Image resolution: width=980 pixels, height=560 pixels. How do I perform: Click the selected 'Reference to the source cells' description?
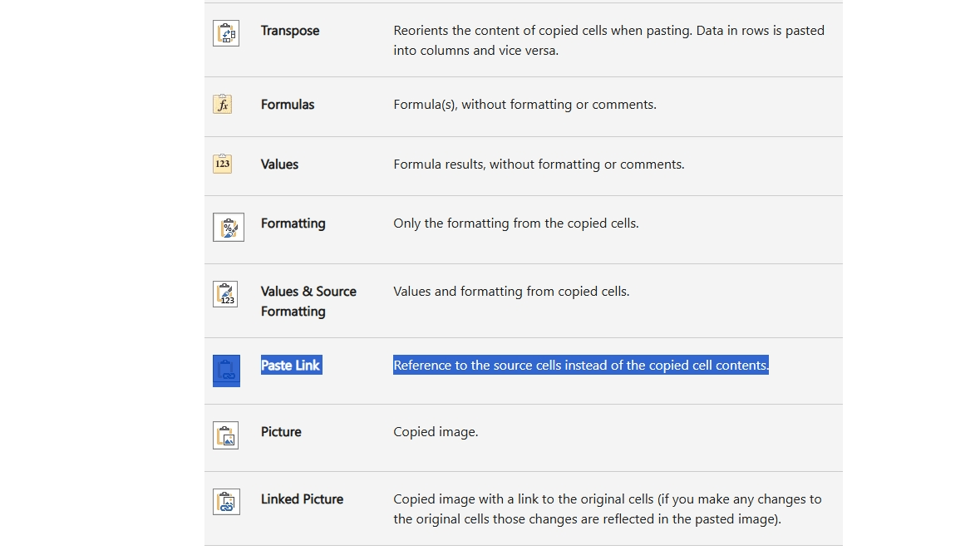tap(580, 366)
